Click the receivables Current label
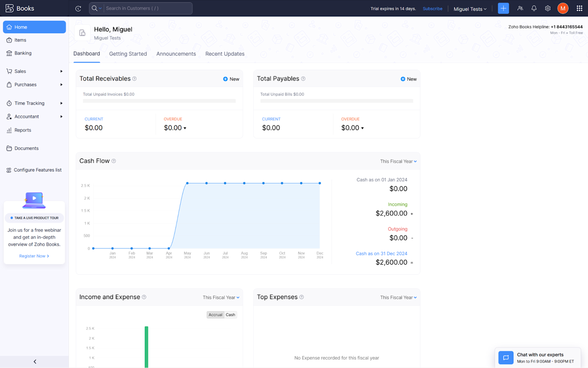Image resolution: width=588 pixels, height=368 pixels. tap(94, 119)
